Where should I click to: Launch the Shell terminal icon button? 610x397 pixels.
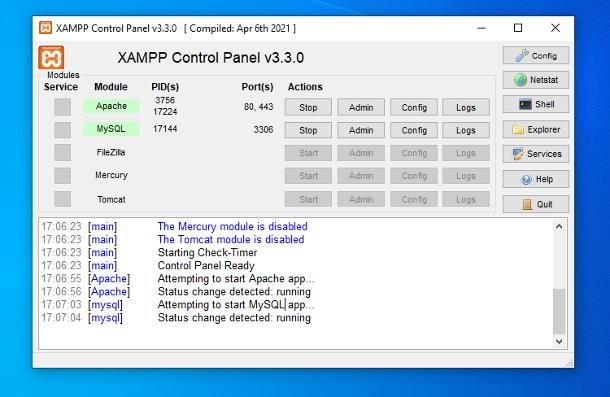(x=535, y=104)
